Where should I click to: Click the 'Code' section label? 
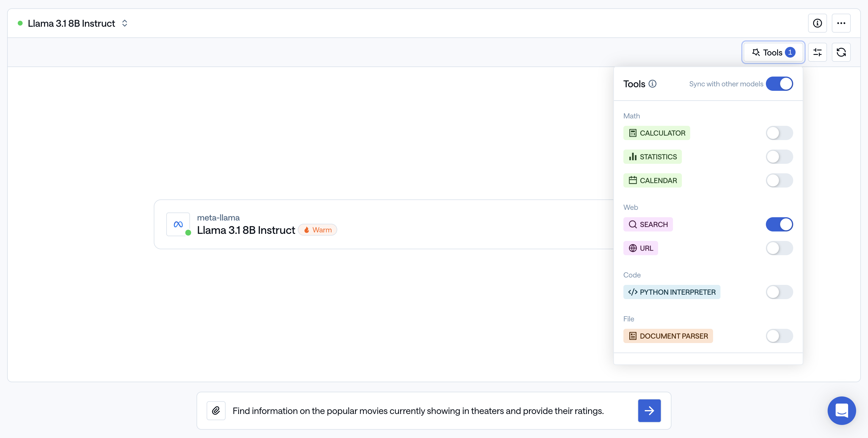(x=632, y=275)
